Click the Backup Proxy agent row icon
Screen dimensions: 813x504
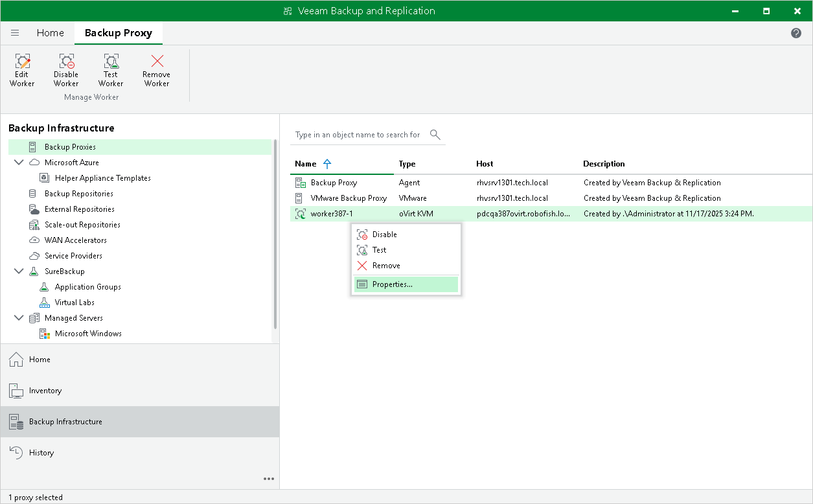pyautogui.click(x=300, y=183)
